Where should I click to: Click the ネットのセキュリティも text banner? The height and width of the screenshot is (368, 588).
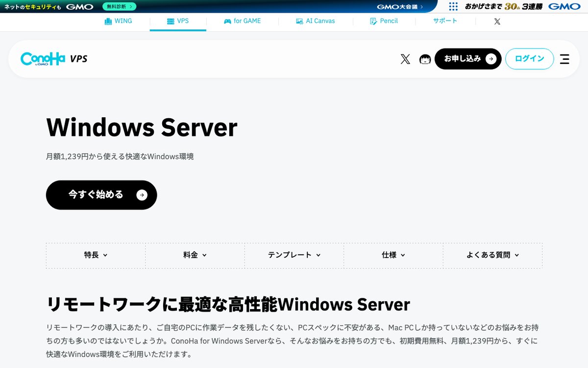coord(32,7)
